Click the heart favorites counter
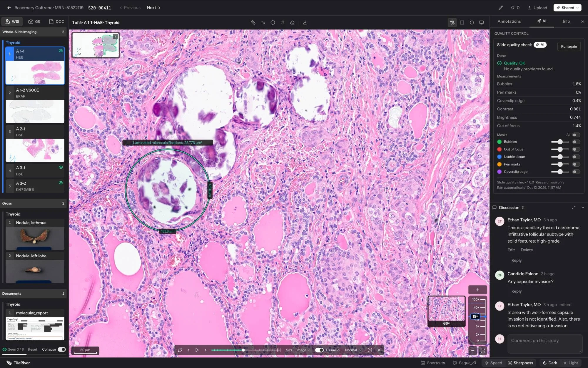This screenshot has height=368, width=588. (x=515, y=8)
